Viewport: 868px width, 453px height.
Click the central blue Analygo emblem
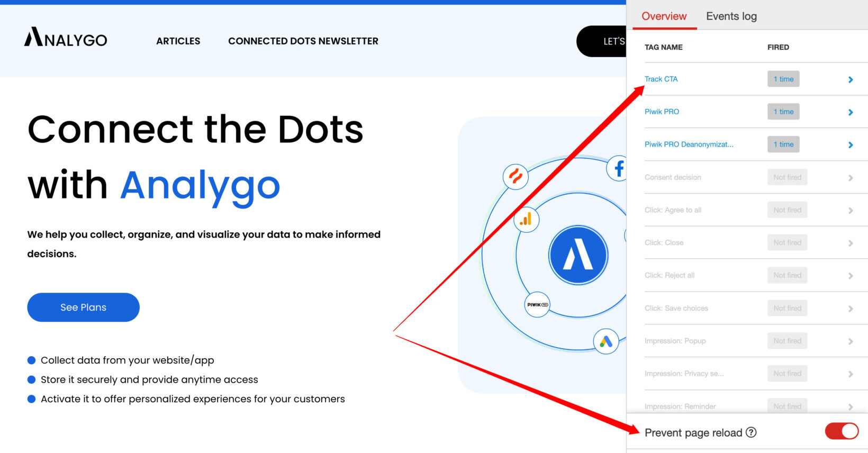(578, 255)
